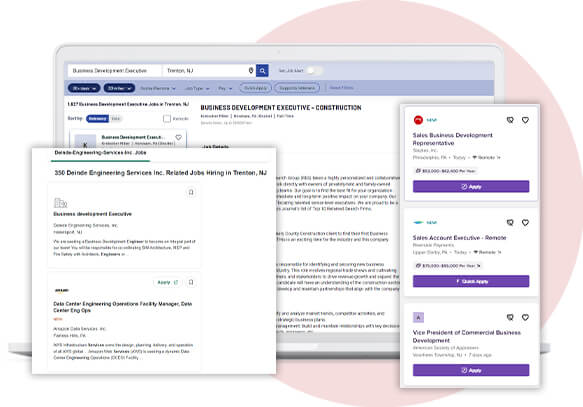The image size is (583, 407).
Task: Open the second dark blue filter pill dropdown
Action: pyautogui.click(x=119, y=88)
